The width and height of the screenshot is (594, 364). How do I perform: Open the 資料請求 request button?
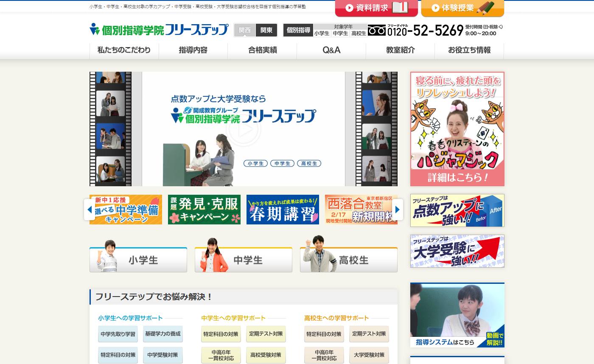pos(376,8)
